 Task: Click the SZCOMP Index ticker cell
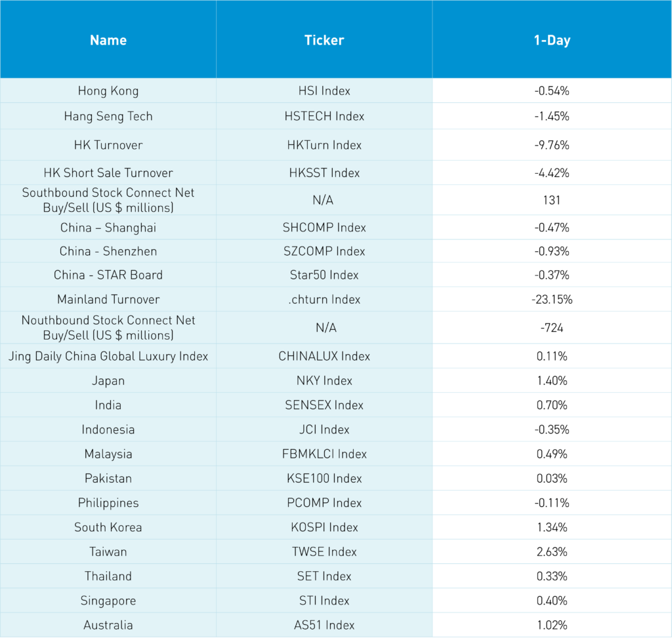pos(324,251)
